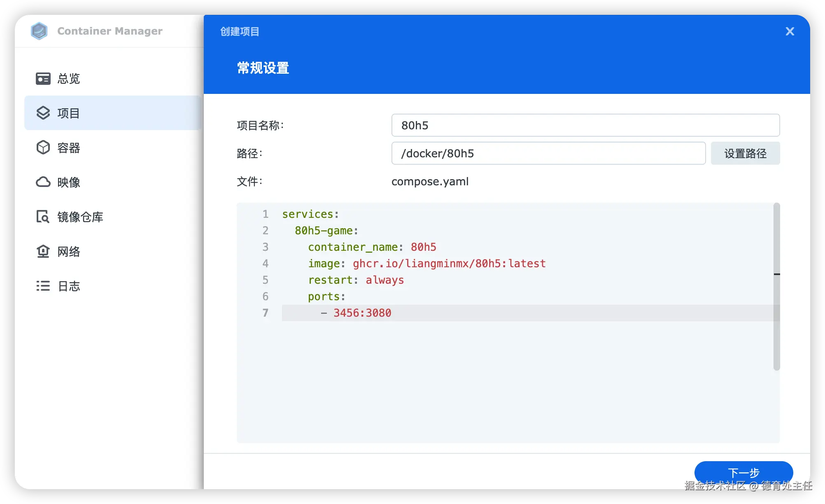Select the 容器 menu entry
The image size is (825, 504).
(x=69, y=148)
